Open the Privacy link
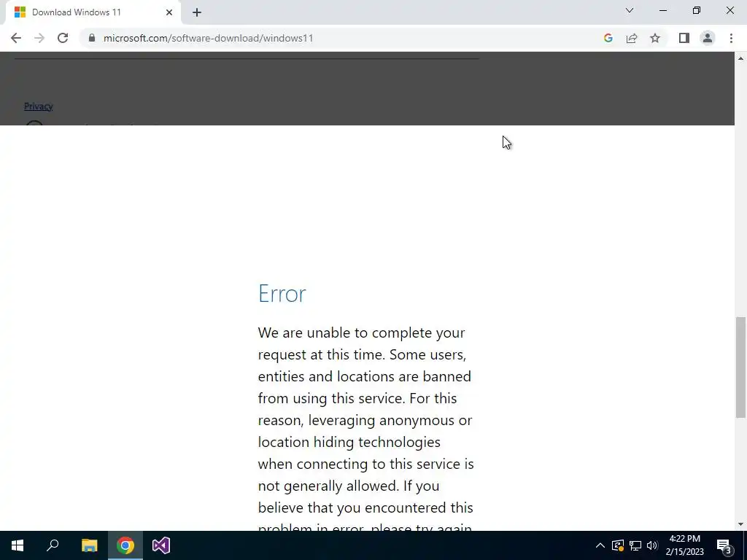747x560 pixels. click(x=38, y=106)
